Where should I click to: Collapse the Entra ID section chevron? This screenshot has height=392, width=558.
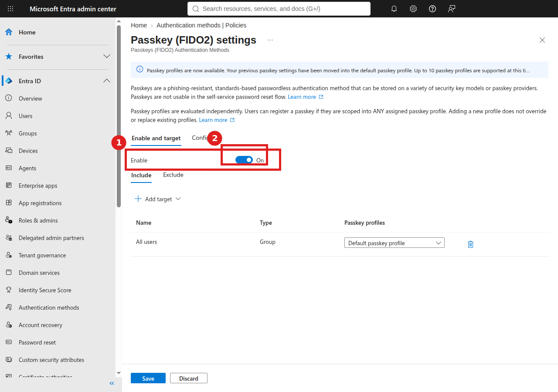coord(107,81)
